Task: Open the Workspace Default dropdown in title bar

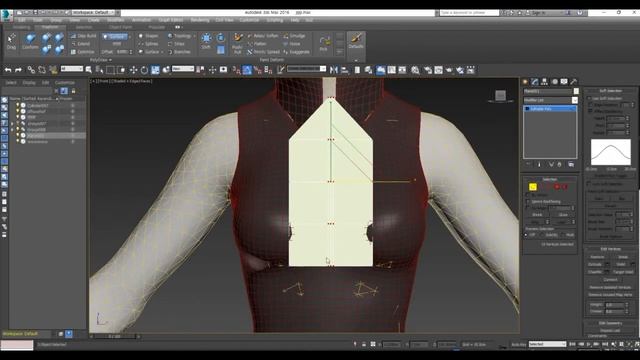Action: 93,13
